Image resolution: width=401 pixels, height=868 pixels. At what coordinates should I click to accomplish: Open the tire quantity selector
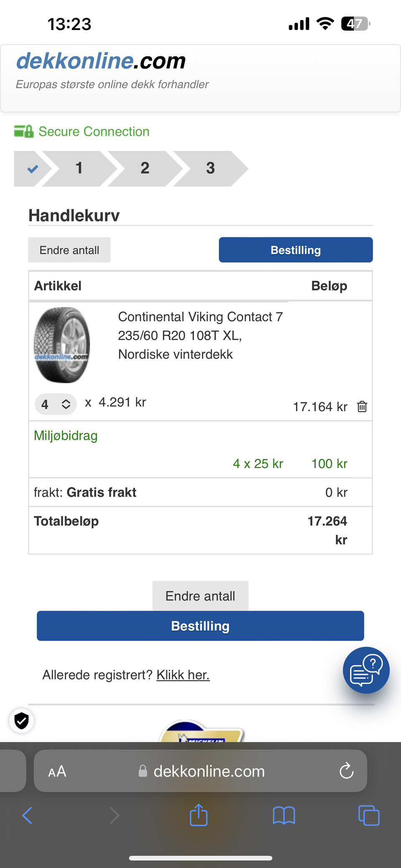click(x=56, y=404)
